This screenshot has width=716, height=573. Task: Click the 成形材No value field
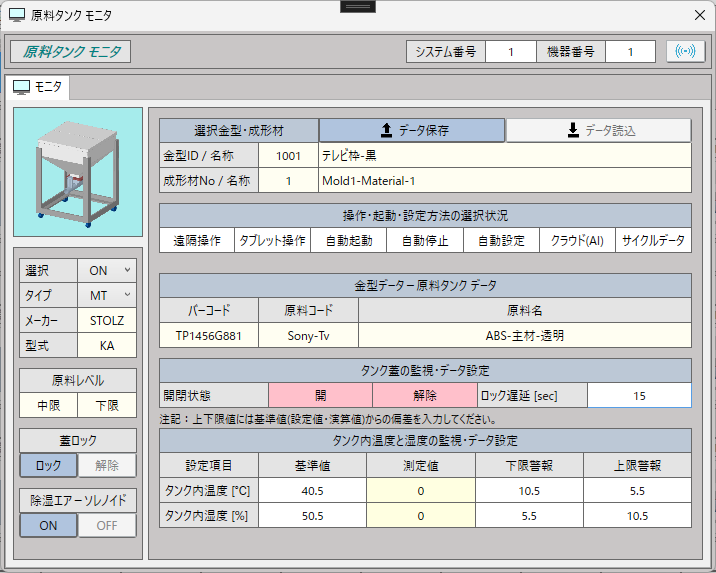coord(288,181)
